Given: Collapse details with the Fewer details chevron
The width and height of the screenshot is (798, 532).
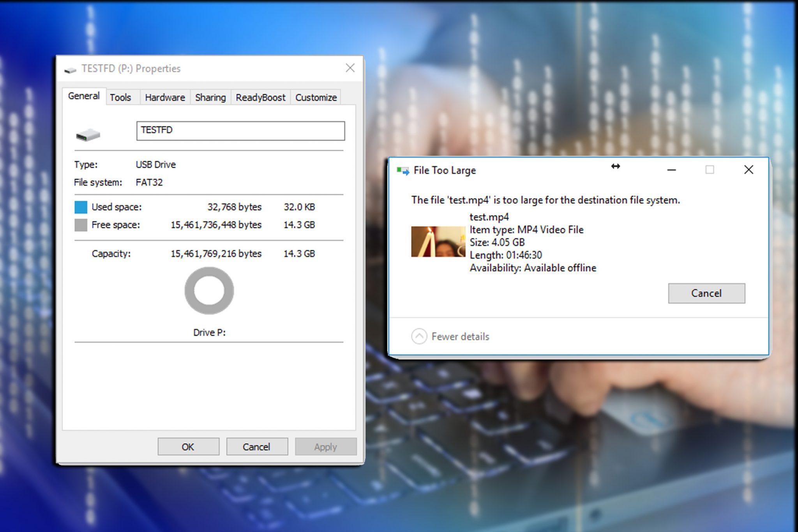Looking at the screenshot, I should [x=419, y=336].
